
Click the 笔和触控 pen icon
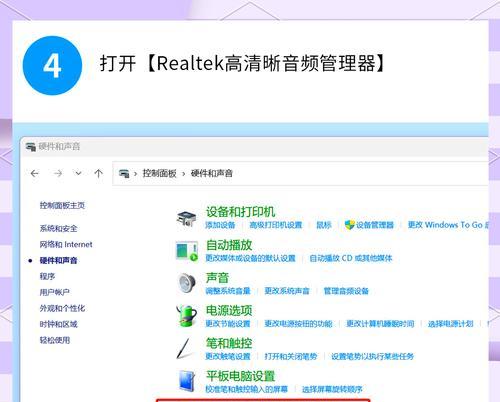coord(185,349)
